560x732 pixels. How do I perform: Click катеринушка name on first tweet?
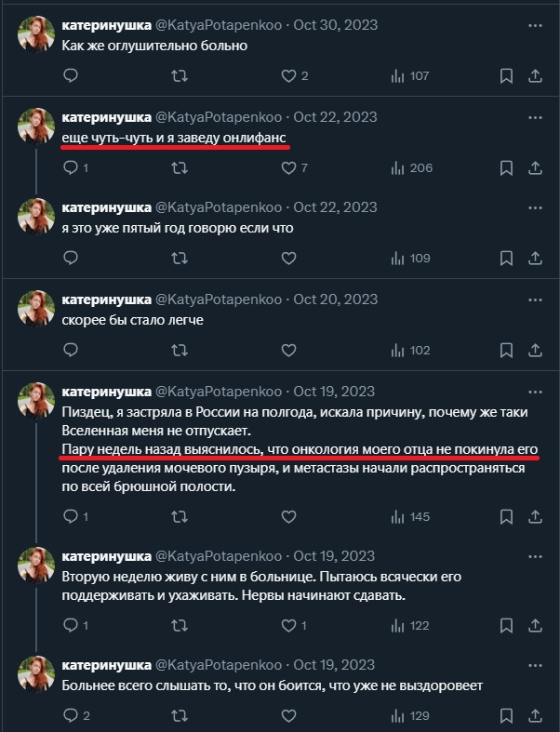coord(106,25)
